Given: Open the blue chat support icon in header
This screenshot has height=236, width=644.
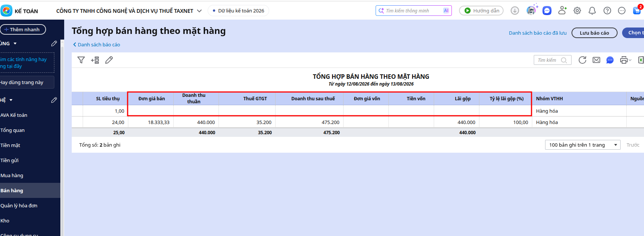Looking at the screenshot, I should 547,11.
